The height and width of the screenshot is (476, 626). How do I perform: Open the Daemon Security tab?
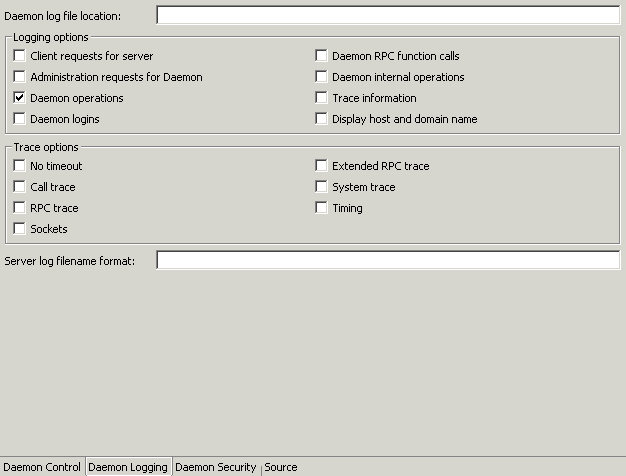tap(216, 467)
